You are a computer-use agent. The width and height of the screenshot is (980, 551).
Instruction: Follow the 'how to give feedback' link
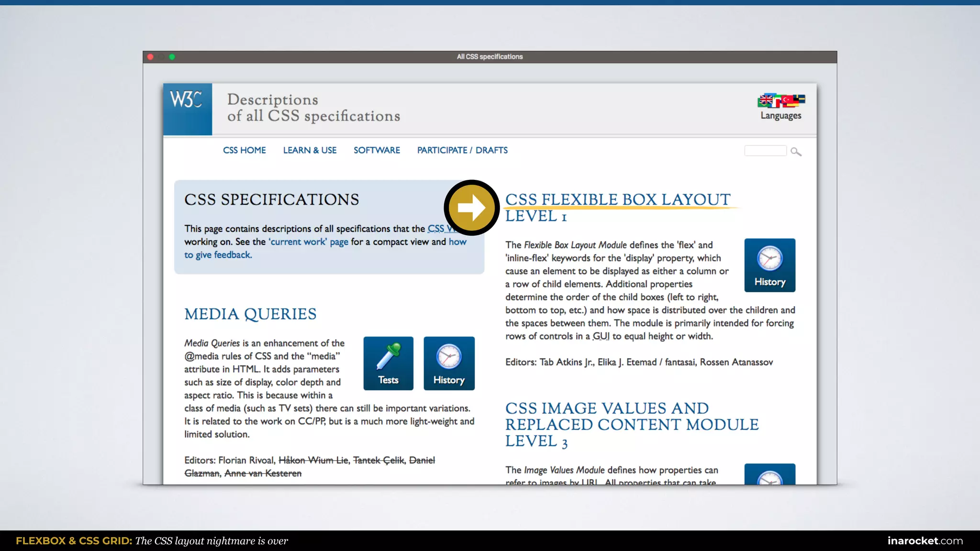[218, 255]
